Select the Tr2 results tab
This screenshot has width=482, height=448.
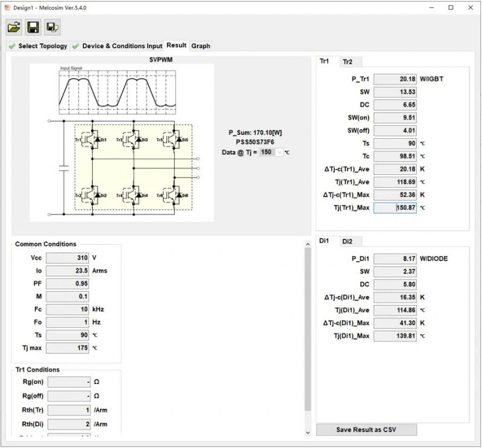pyautogui.click(x=348, y=62)
